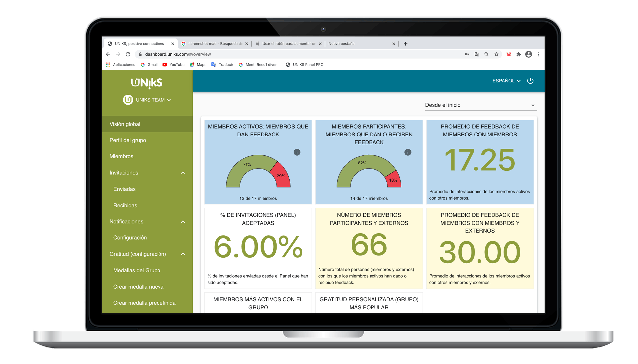Click the bookmark star icon
The width and height of the screenshot is (638, 364).
pyautogui.click(x=496, y=54)
